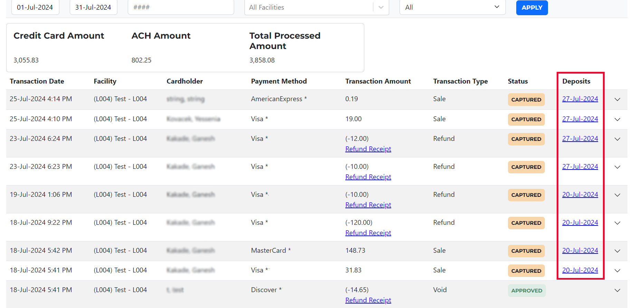The height and width of the screenshot is (308, 644).
Task: Click CAPTURED badge on the AmericanExpress row
Action: point(526,100)
